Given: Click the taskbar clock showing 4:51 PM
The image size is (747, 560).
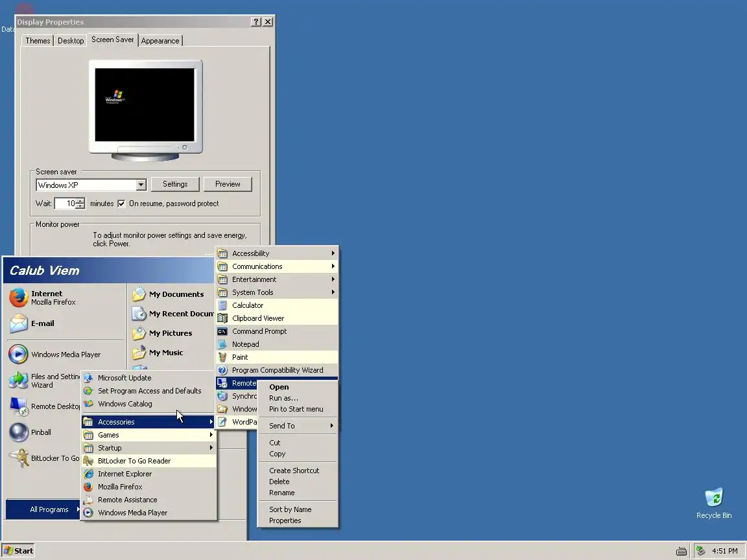Looking at the screenshot, I should tap(724, 552).
